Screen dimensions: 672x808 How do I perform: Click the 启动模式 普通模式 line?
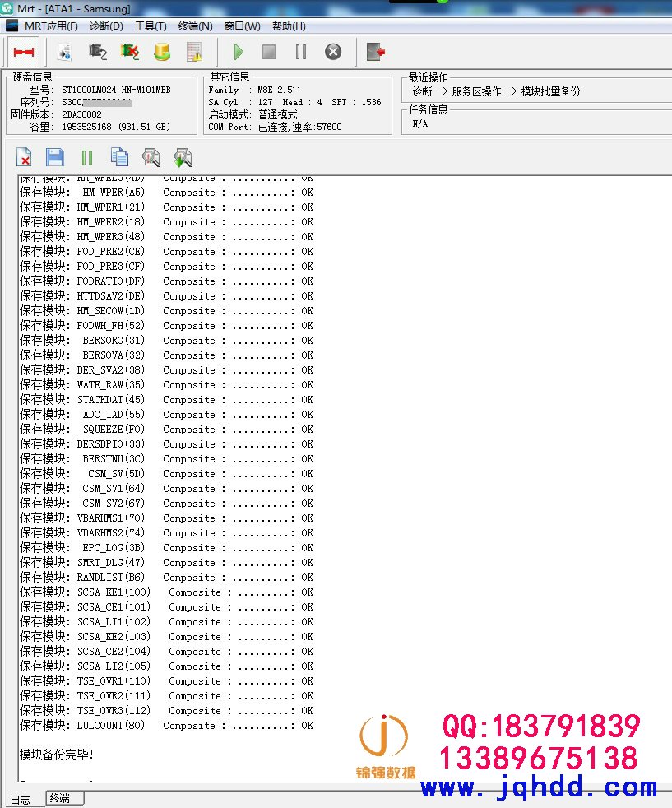253,114
